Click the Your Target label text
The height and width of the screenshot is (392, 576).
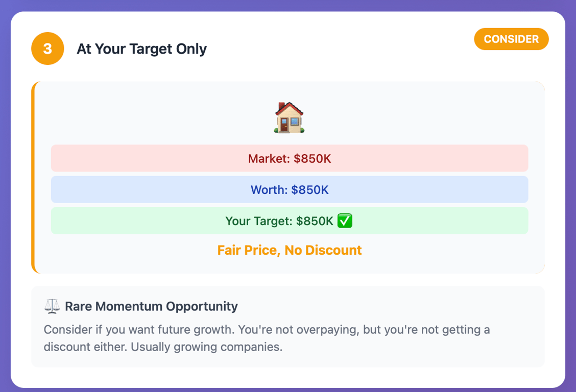(x=258, y=221)
